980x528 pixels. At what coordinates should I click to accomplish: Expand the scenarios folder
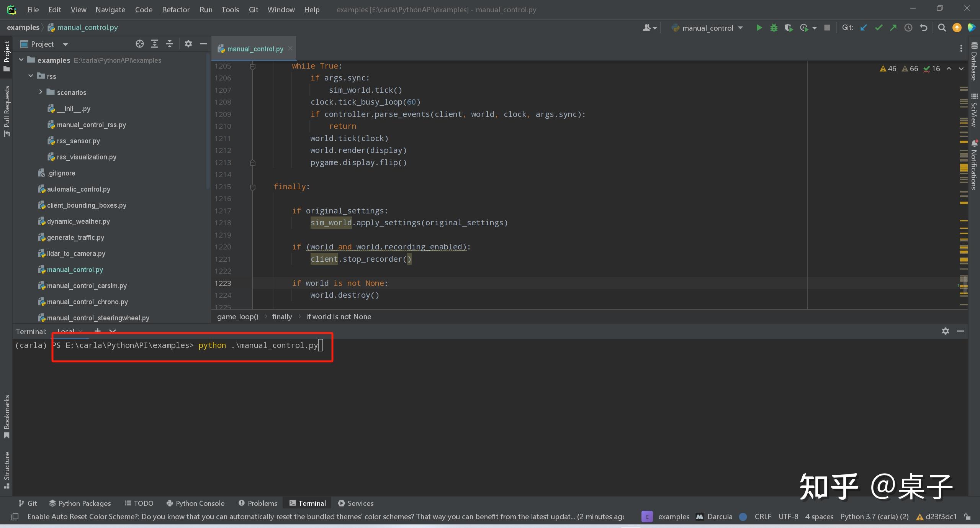pyautogui.click(x=41, y=92)
